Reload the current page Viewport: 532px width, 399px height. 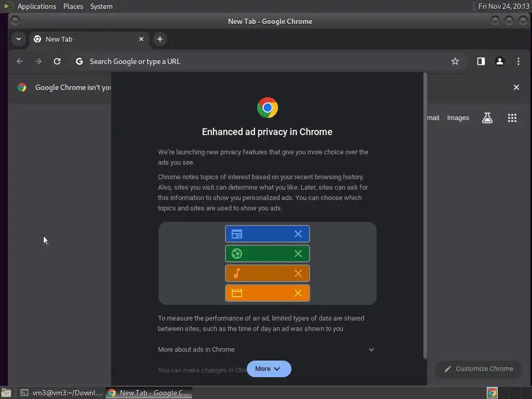point(57,61)
